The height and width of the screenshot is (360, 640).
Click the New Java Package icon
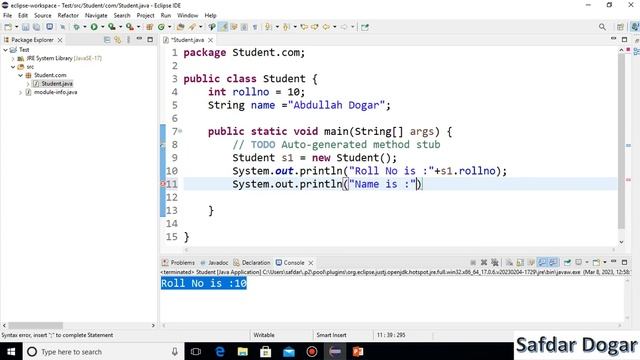pos(149,27)
